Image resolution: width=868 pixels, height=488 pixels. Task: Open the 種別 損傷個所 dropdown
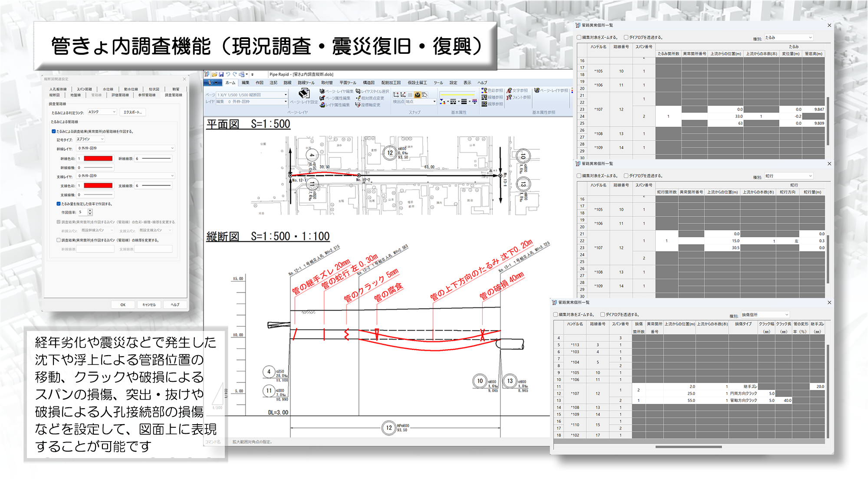(x=765, y=314)
